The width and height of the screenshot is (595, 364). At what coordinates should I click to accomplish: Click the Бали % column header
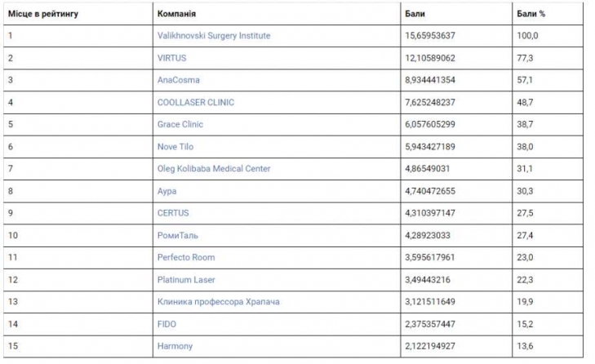pos(531,14)
